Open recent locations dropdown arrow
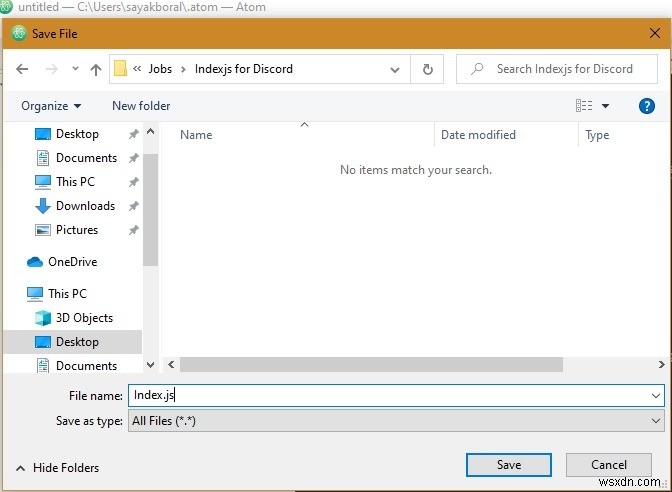This screenshot has height=492, width=672. point(75,69)
